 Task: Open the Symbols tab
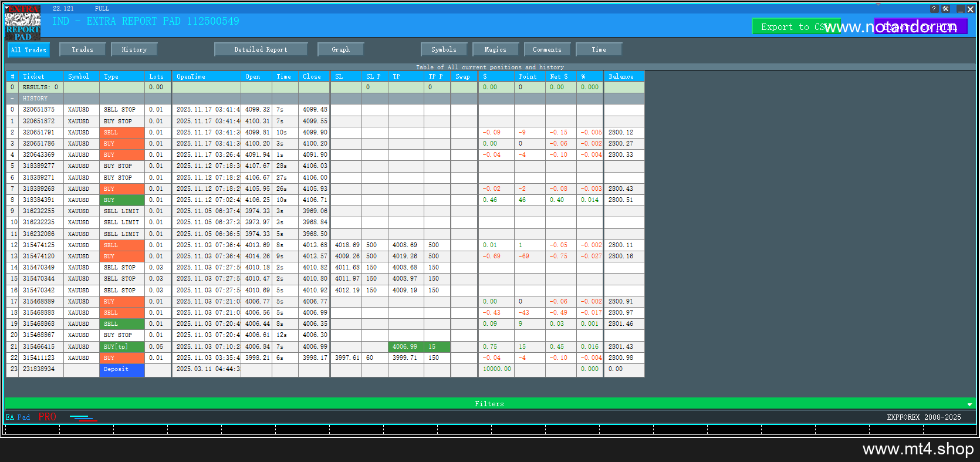click(x=444, y=49)
